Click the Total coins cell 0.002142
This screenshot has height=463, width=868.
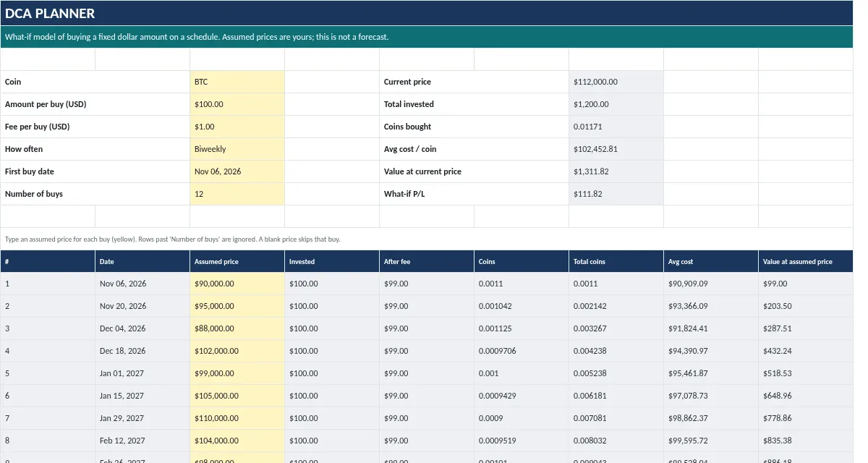click(x=616, y=306)
